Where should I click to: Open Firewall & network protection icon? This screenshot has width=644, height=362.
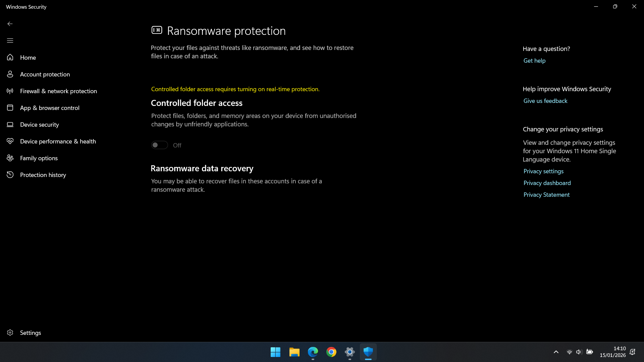10,91
